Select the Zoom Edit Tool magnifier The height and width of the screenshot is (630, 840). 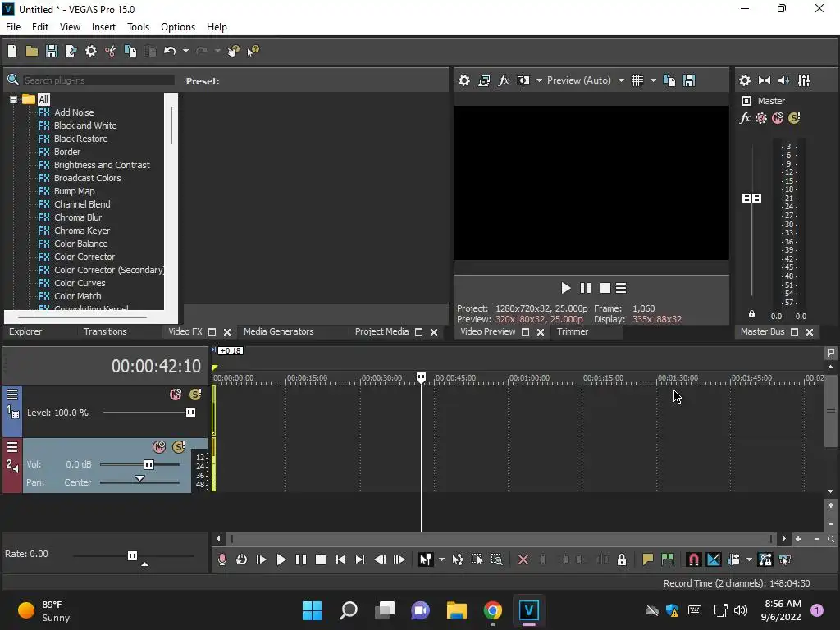tap(496, 559)
